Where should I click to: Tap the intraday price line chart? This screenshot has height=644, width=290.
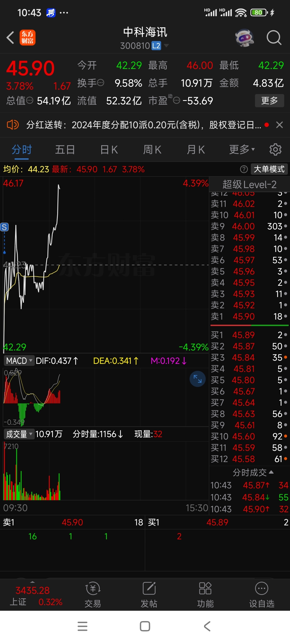[x=106, y=265]
